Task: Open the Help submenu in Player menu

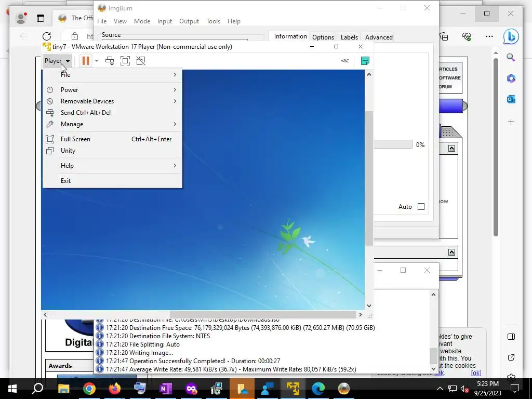Action: click(x=112, y=166)
